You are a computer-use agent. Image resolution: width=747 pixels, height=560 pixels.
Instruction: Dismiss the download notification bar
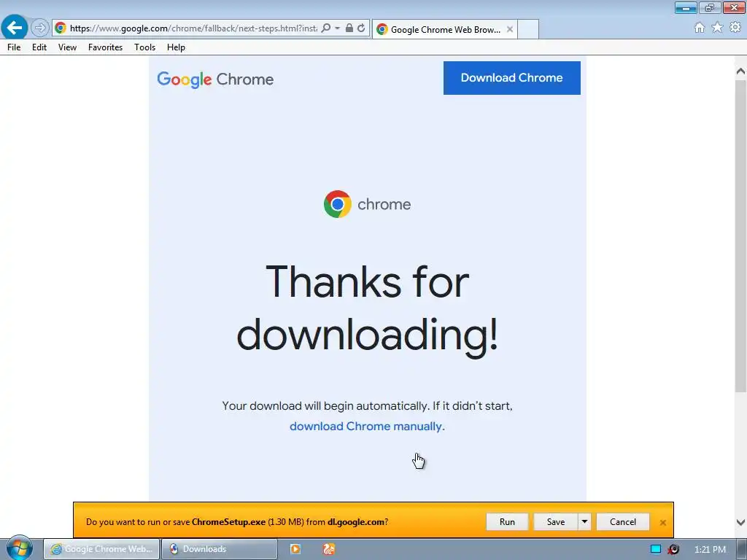662,522
